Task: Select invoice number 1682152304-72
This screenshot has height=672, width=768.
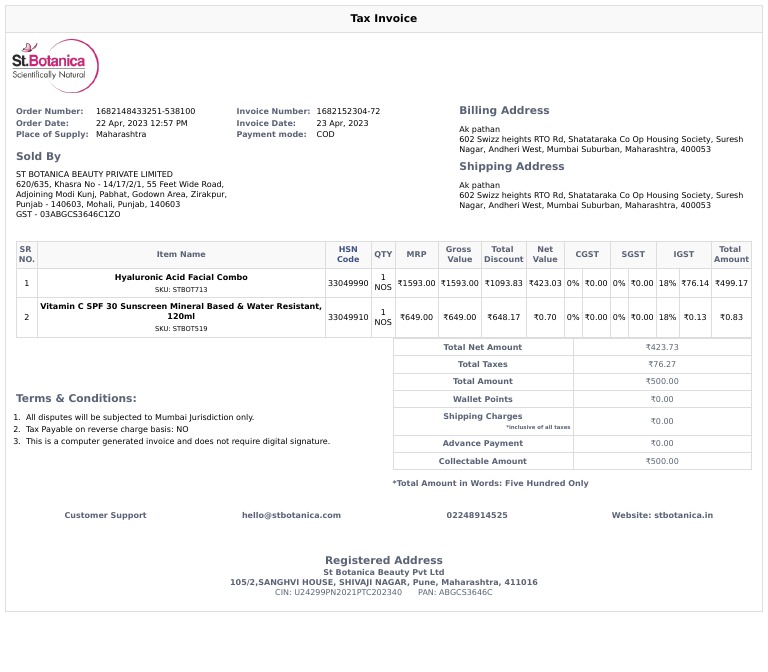Action: pyautogui.click(x=348, y=111)
